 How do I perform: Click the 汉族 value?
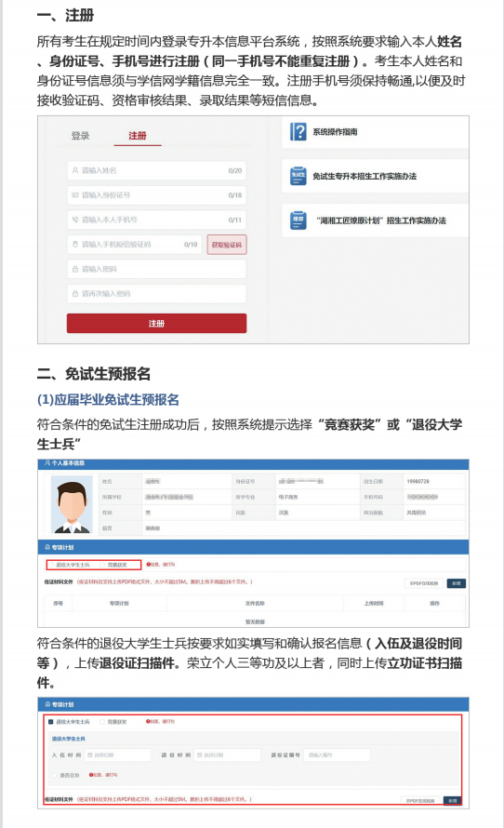(284, 513)
